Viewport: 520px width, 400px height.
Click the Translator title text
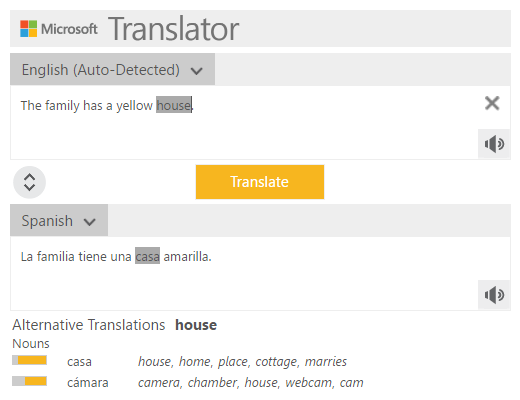(x=173, y=29)
